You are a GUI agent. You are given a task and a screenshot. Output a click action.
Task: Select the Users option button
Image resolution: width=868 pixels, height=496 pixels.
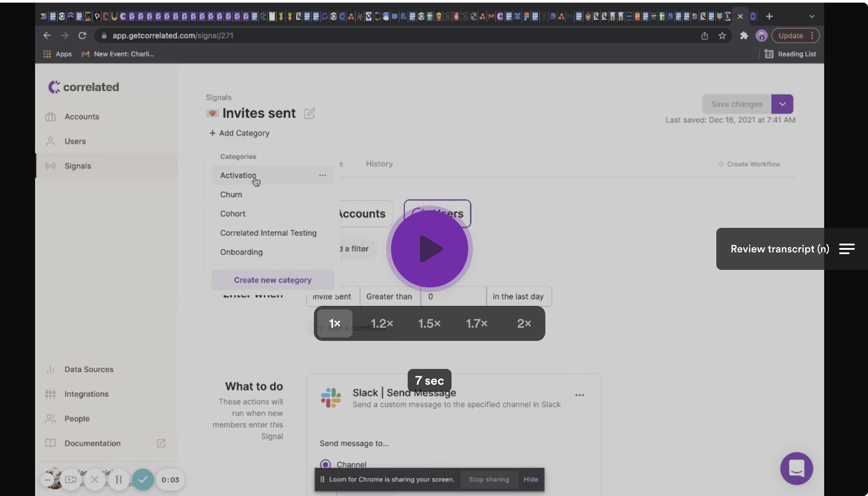(437, 214)
